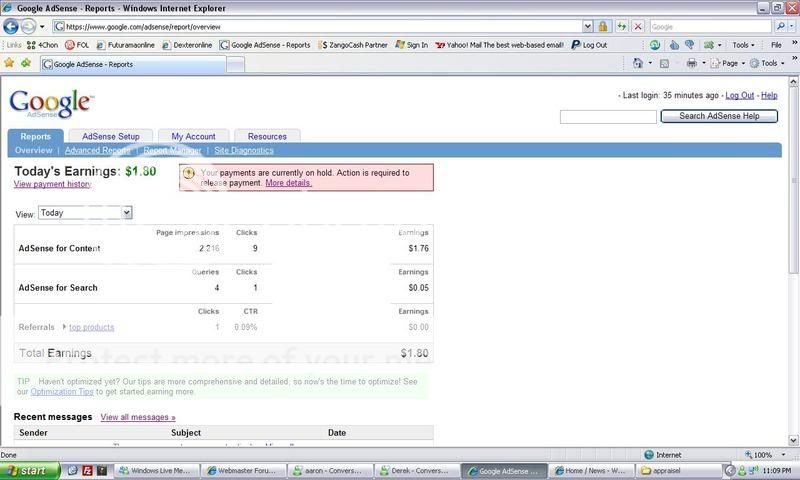
Task: Click the Log Out link at top right
Action: click(x=739, y=95)
